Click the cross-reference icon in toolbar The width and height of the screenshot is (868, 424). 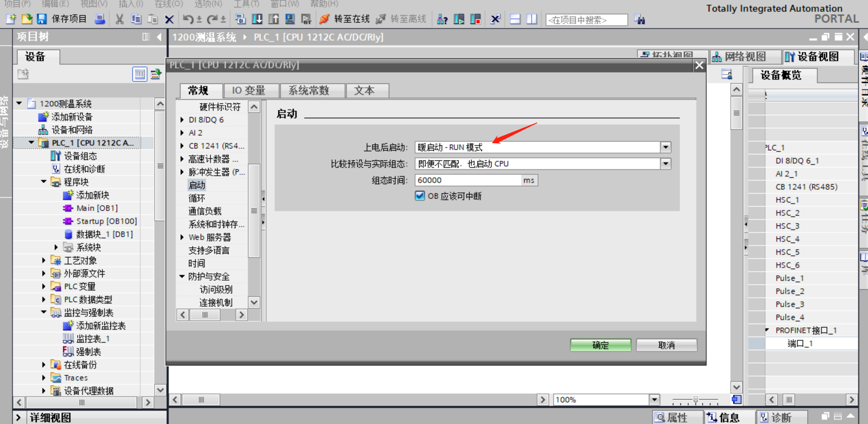pyautogui.click(x=495, y=19)
